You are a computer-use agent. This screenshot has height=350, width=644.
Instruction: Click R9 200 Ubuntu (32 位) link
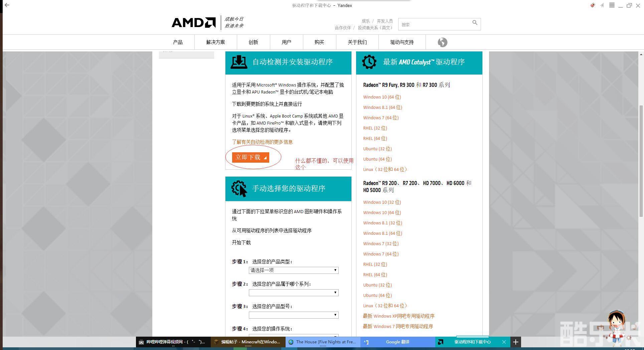tap(377, 285)
